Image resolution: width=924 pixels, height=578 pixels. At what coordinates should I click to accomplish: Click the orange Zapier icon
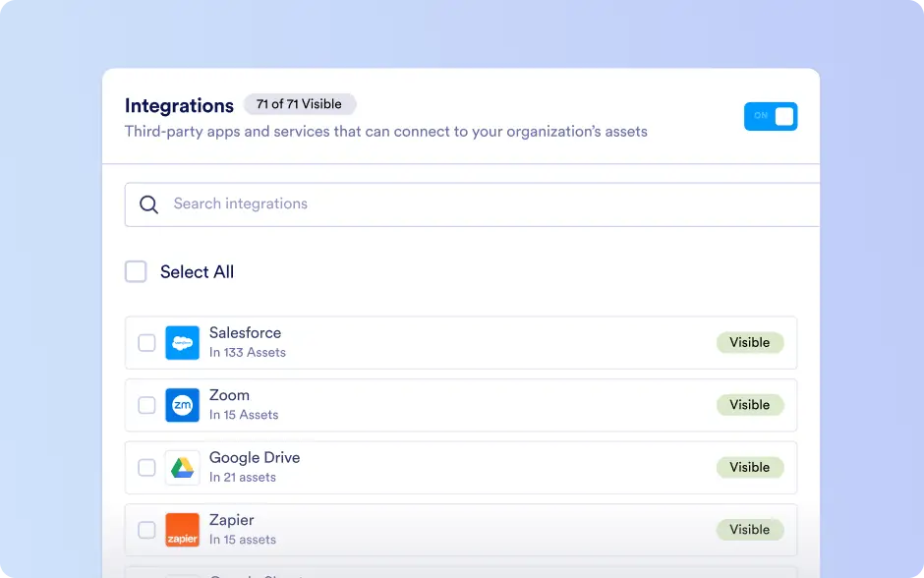(x=182, y=530)
